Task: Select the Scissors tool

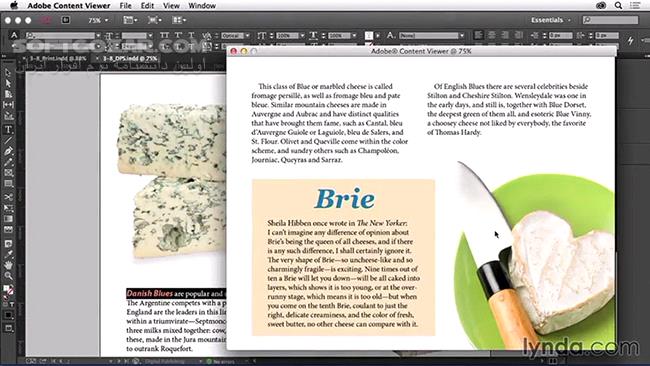Action: click(x=8, y=197)
